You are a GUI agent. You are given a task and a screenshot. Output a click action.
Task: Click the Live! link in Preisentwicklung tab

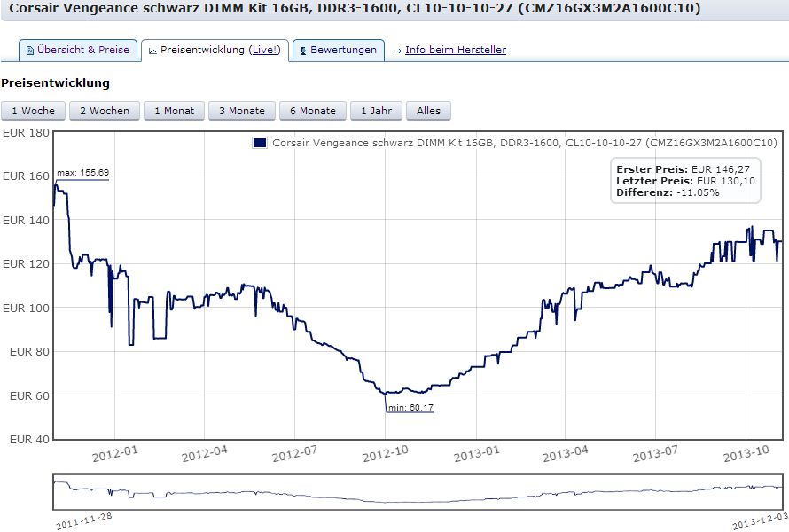click(265, 50)
